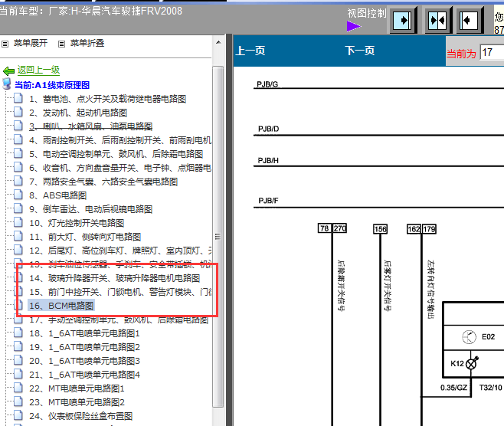504x426 pixels.
Task: Open 1、蓄电池、点火开关及载荷继电器电路图
Action: point(108,99)
